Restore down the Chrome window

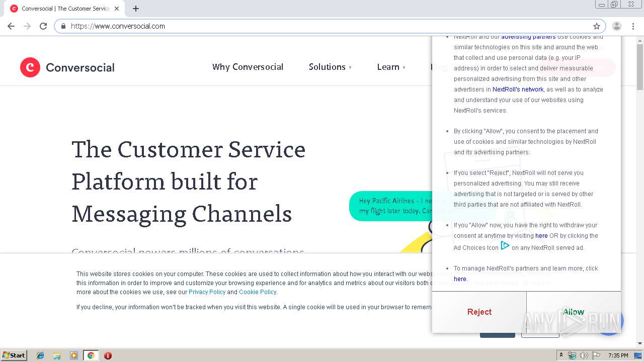[614, 5]
